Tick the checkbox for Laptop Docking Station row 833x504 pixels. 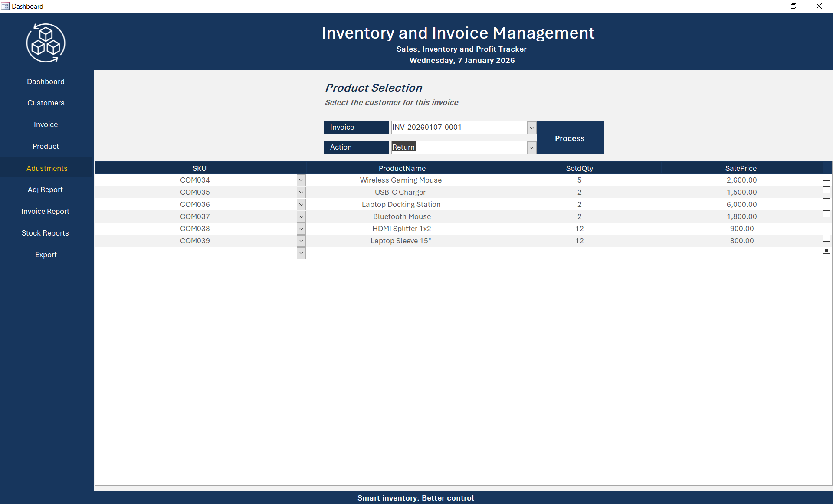[x=826, y=202]
